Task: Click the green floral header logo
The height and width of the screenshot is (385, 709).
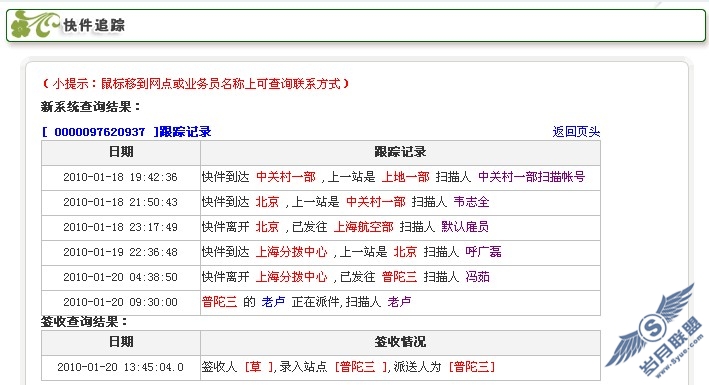Action: click(x=34, y=24)
